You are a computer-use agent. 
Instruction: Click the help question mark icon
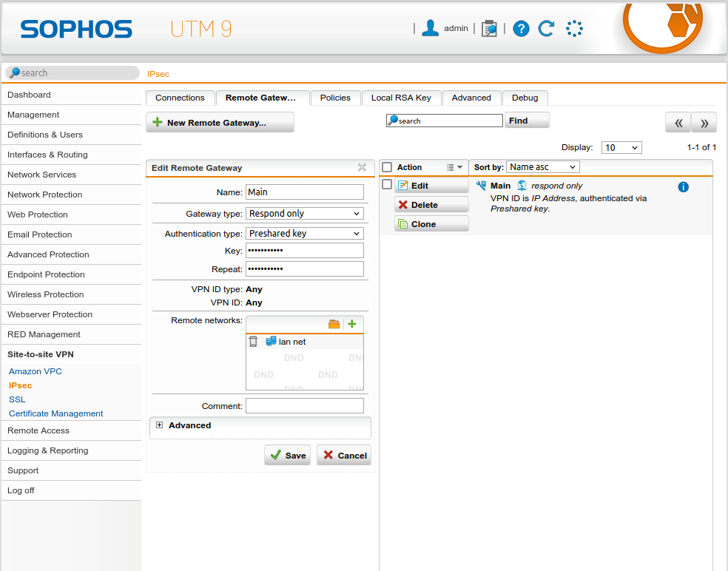pos(521,29)
